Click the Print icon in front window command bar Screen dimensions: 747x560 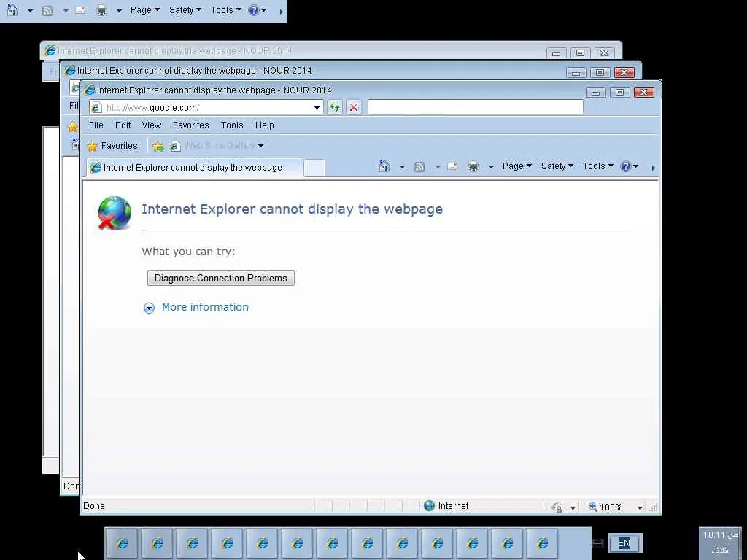(x=473, y=167)
